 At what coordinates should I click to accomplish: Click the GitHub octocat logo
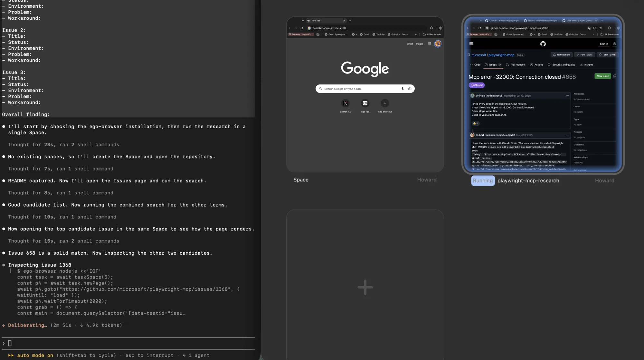click(543, 44)
